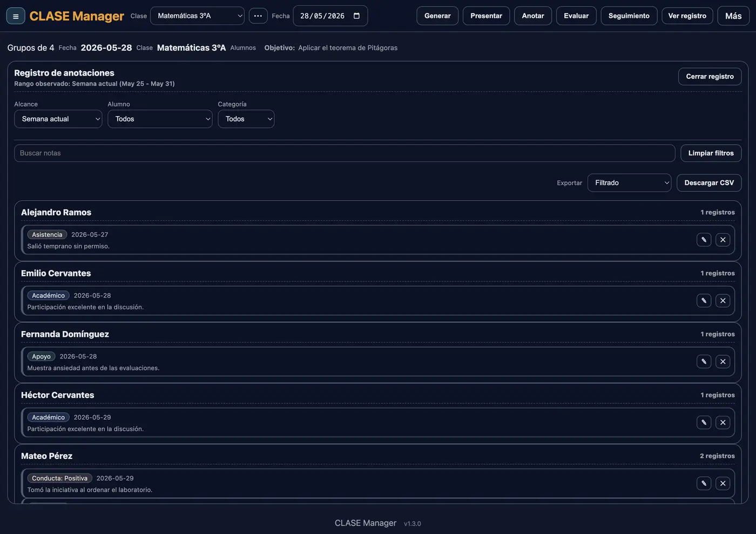Go to Evaluar section
This screenshot has height=534, width=756.
pos(576,16)
